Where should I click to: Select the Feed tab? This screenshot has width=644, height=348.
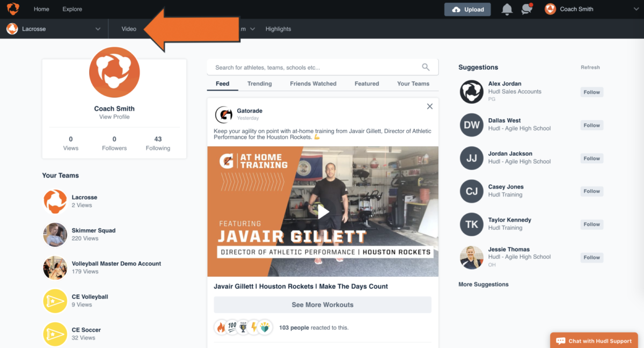pyautogui.click(x=222, y=84)
